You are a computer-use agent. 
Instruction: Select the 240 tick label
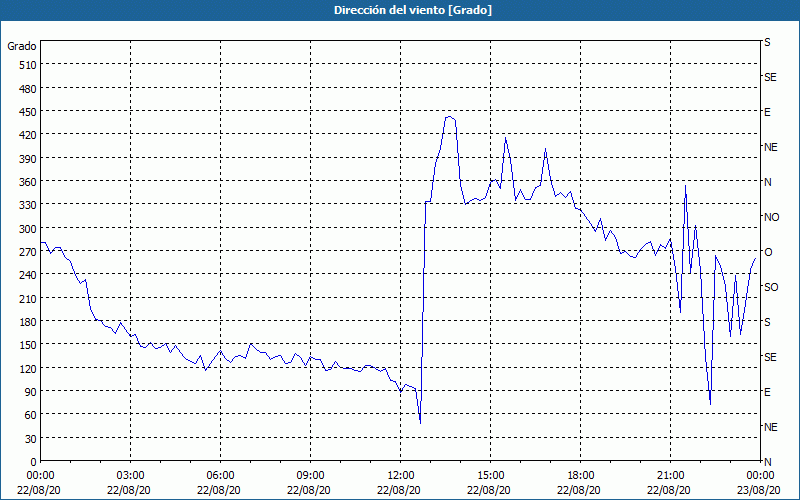point(28,276)
